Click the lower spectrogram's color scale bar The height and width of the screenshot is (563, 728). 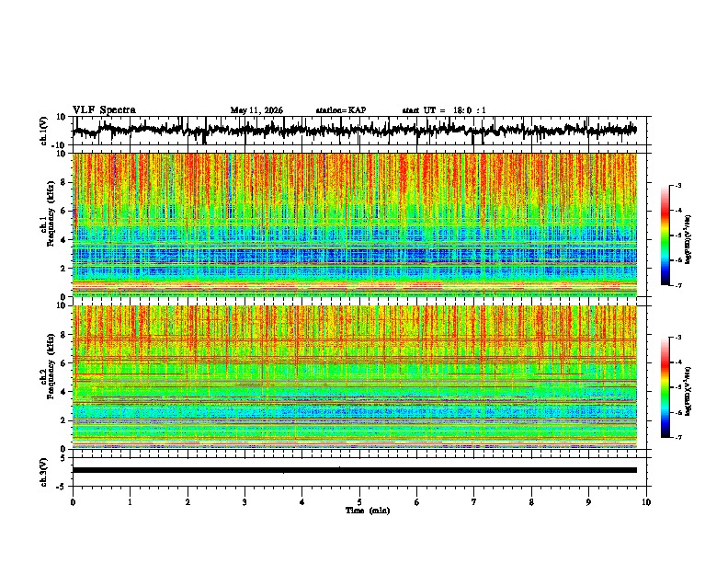click(x=665, y=387)
